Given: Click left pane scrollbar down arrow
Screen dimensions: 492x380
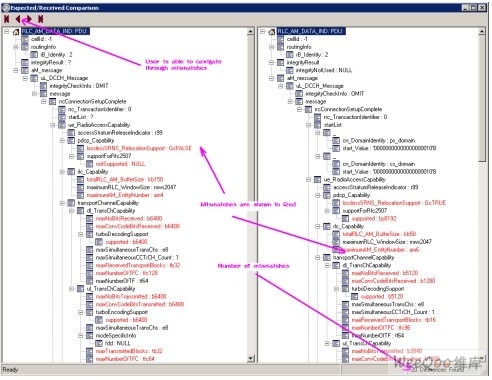Looking at the screenshot, I should [251, 359].
